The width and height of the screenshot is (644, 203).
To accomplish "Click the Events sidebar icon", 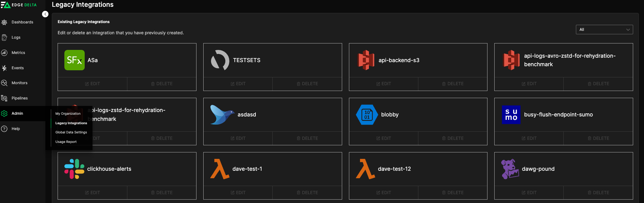I will (4, 68).
